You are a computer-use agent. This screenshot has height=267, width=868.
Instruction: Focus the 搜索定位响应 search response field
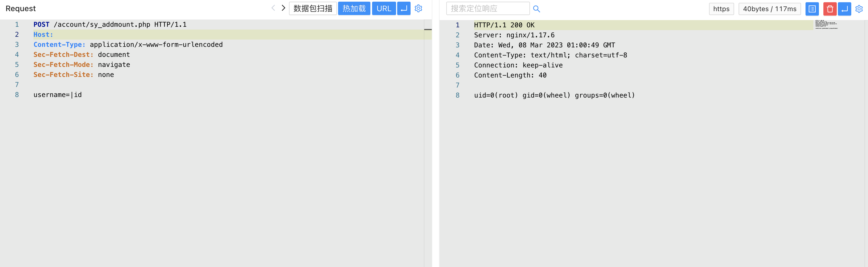[x=488, y=8]
